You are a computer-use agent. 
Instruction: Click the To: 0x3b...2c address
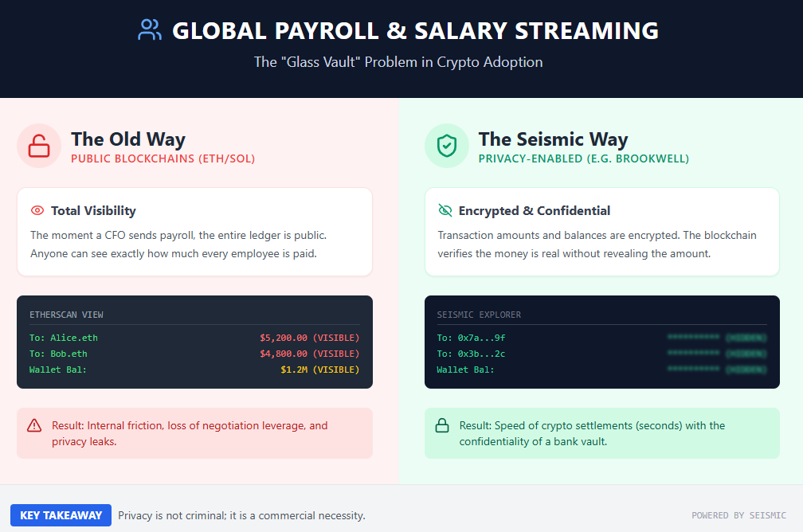pyautogui.click(x=471, y=354)
